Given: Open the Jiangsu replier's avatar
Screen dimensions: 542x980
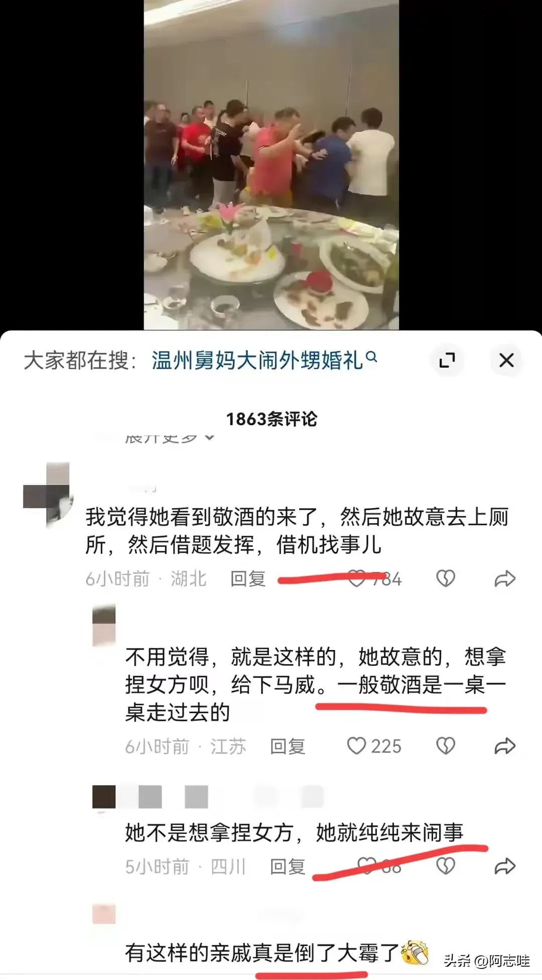Looking at the screenshot, I should [x=104, y=625].
